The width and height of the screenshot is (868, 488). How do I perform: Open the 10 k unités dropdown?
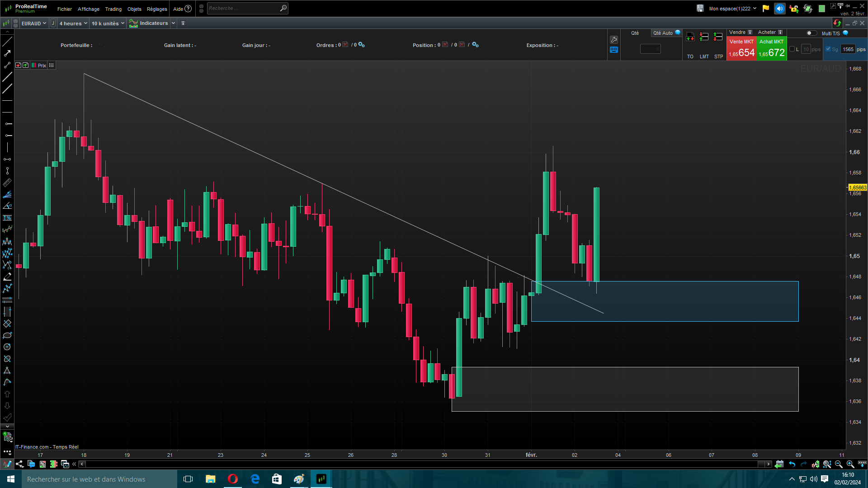pyautogui.click(x=108, y=23)
